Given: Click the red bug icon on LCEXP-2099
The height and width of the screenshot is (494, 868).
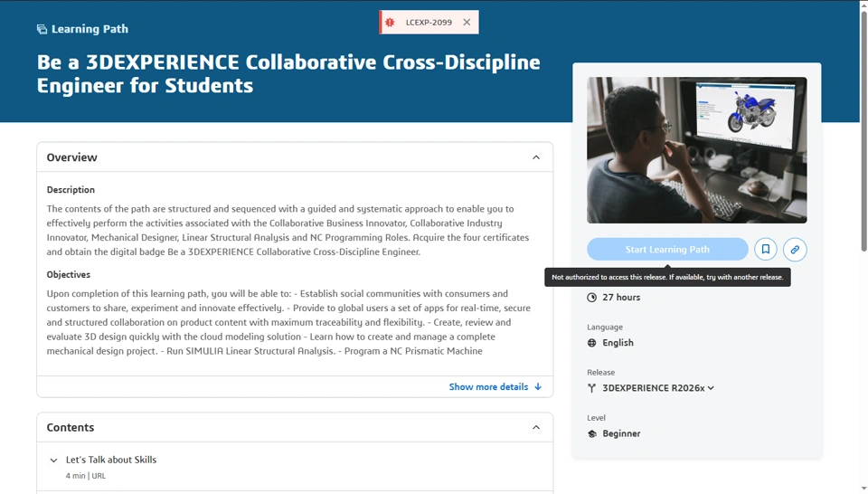Looking at the screenshot, I should tap(390, 22).
